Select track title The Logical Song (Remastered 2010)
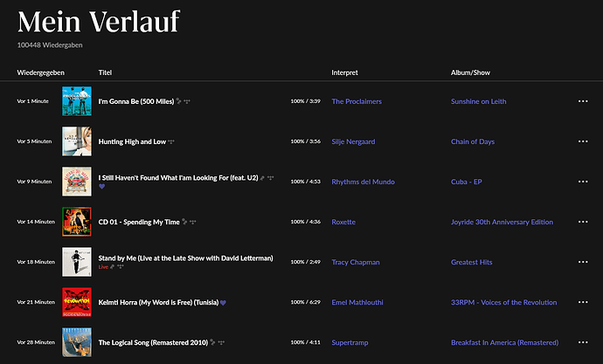 [153, 342]
